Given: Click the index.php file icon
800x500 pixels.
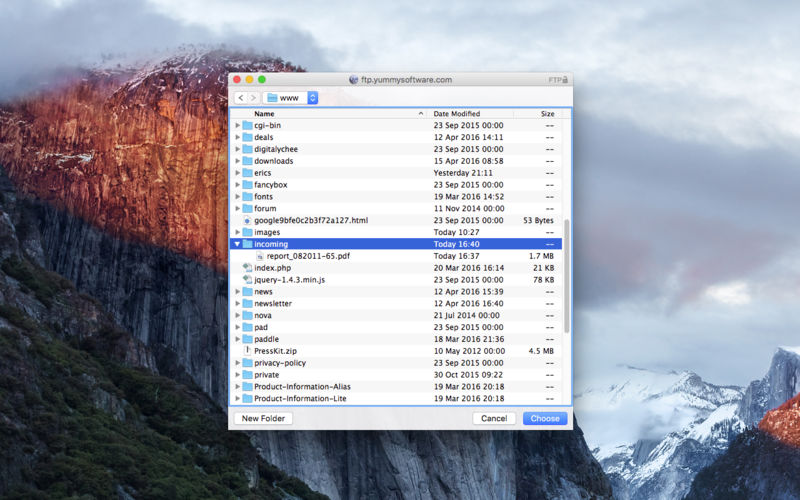Looking at the screenshot, I should coord(247,268).
